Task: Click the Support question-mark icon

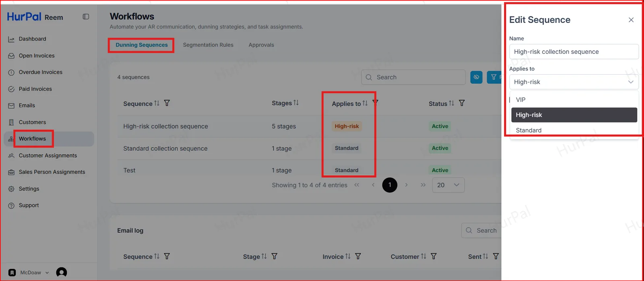Action: point(11,205)
